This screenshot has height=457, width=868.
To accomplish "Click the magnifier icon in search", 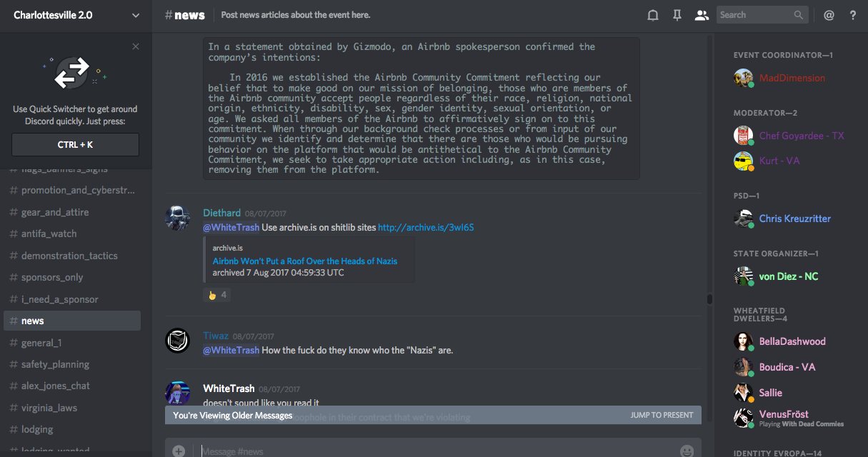I will click(799, 15).
